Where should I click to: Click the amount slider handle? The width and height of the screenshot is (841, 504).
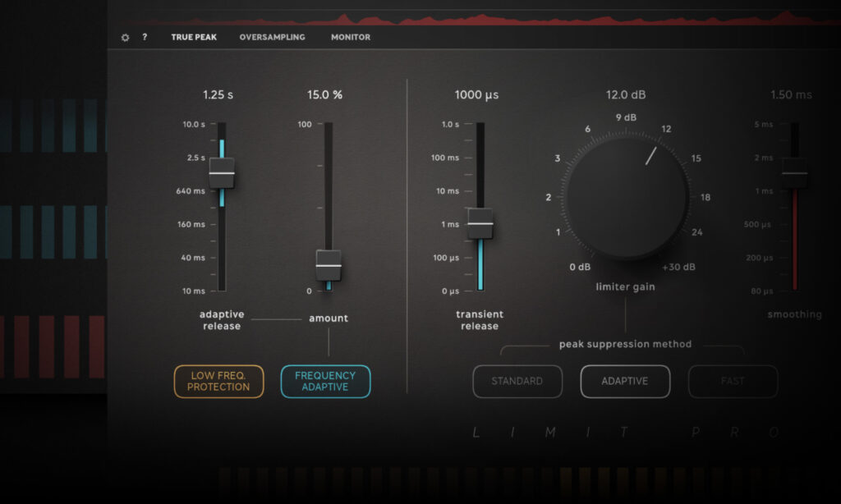click(329, 265)
